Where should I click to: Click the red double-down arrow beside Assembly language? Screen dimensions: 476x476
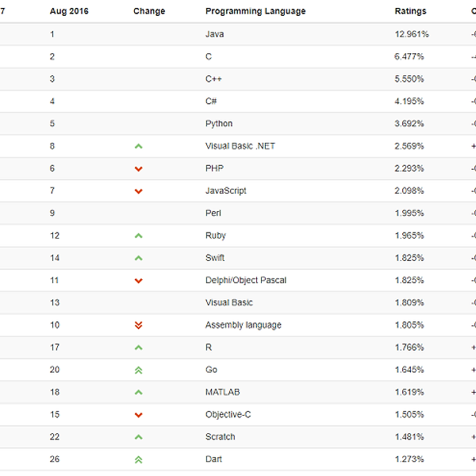click(138, 325)
